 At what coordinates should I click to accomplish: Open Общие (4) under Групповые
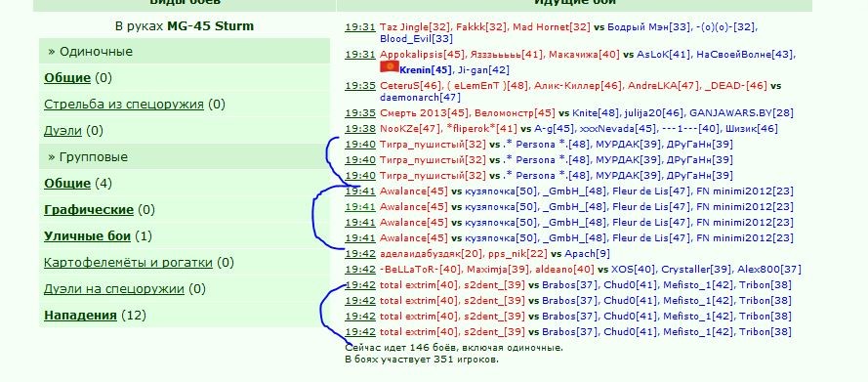click(x=67, y=184)
